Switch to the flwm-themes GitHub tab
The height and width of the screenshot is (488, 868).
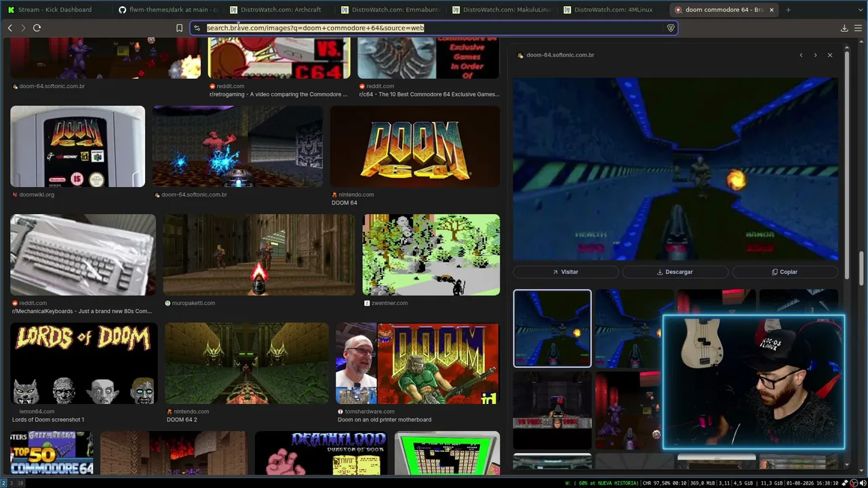pos(167,9)
